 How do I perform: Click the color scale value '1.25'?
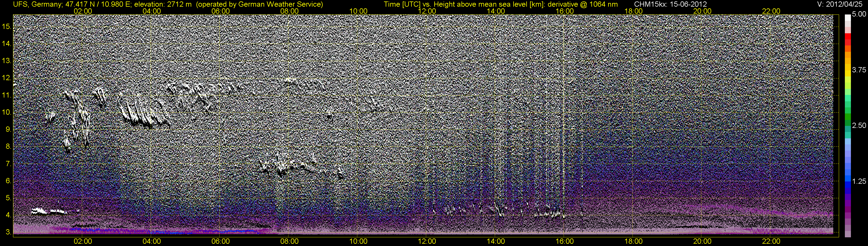tap(859, 181)
